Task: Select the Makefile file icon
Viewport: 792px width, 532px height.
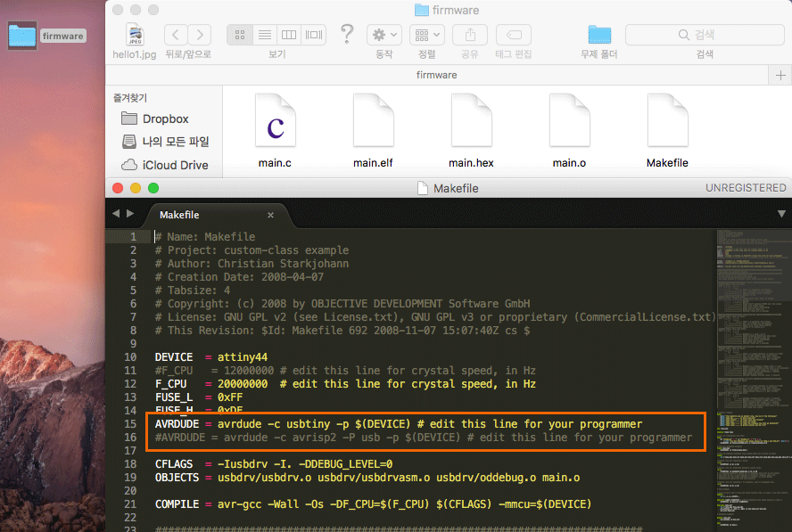Action: point(667,121)
